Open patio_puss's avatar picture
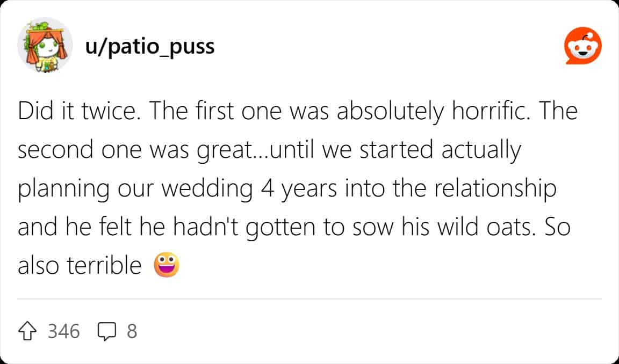The width and height of the screenshot is (619, 364). click(45, 45)
